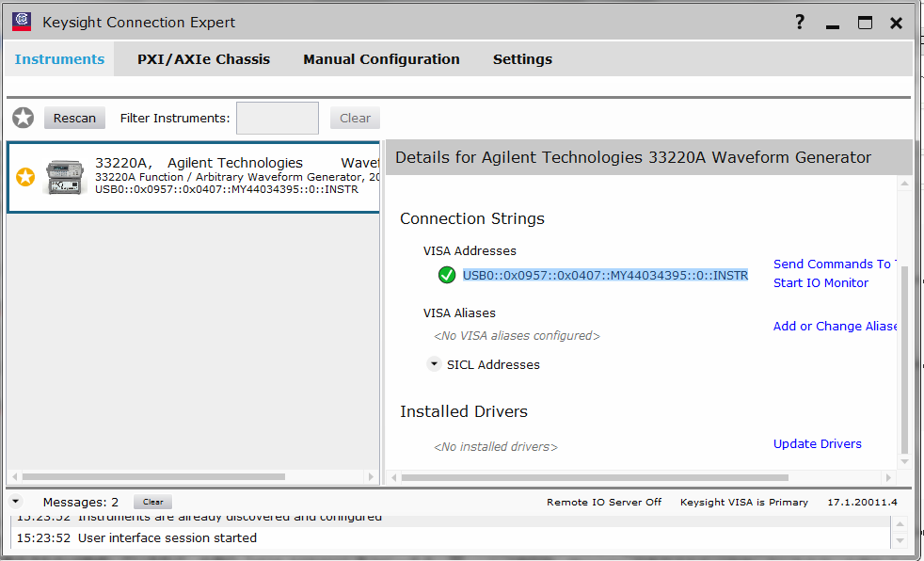Image resolution: width=924 pixels, height=561 pixels.
Task: Open Help via the question mark icon
Action: pos(799,22)
